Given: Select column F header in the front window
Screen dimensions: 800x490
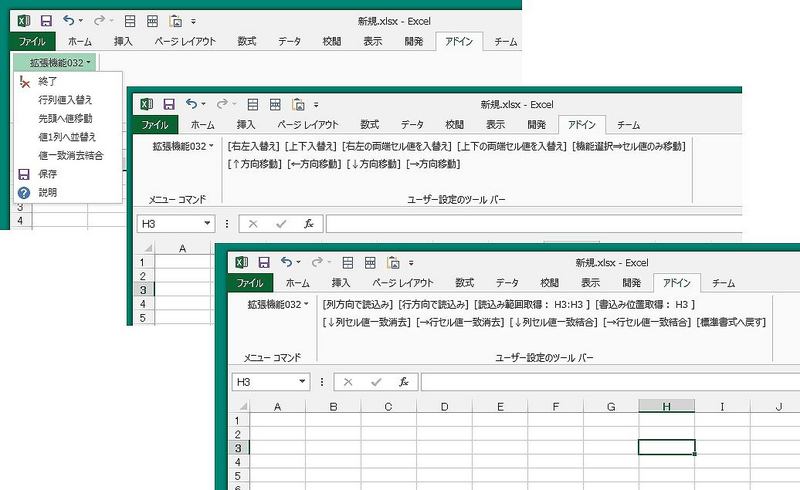Looking at the screenshot, I should [555, 406].
